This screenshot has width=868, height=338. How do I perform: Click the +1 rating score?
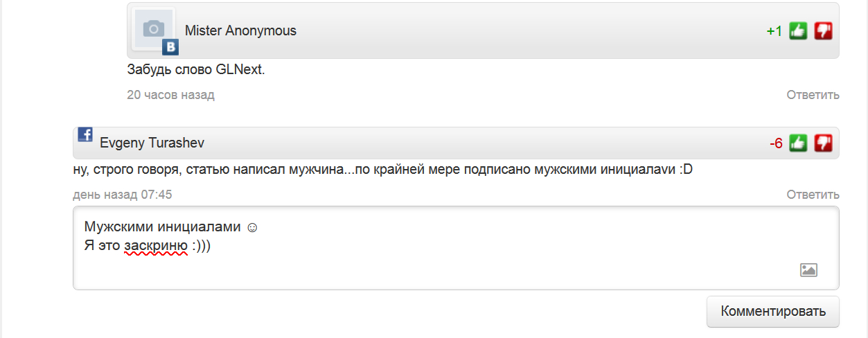click(x=774, y=31)
